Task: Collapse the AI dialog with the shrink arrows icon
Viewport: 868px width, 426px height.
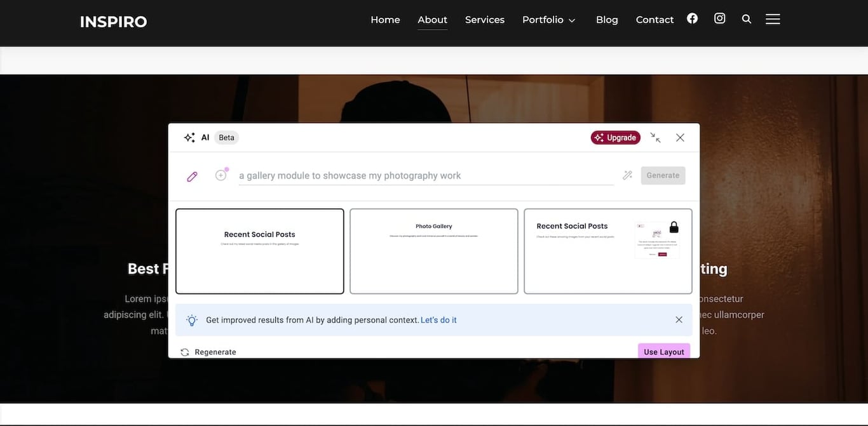Action: click(654, 136)
